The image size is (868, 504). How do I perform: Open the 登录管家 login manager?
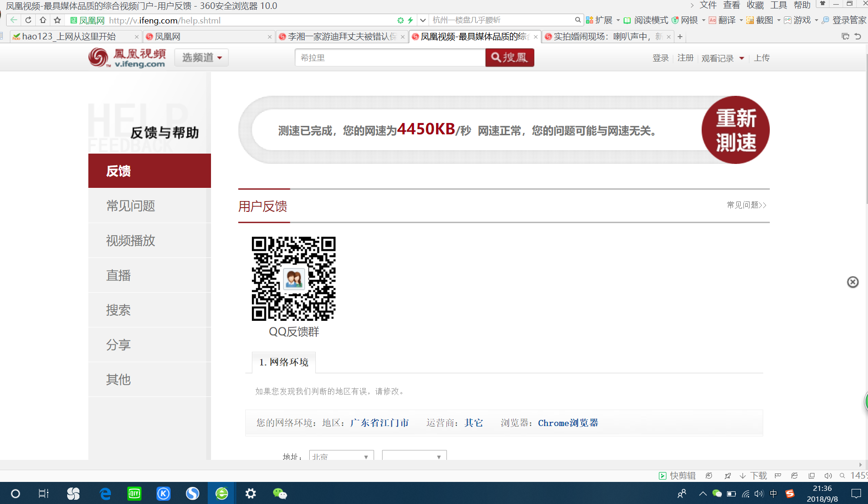tap(844, 20)
